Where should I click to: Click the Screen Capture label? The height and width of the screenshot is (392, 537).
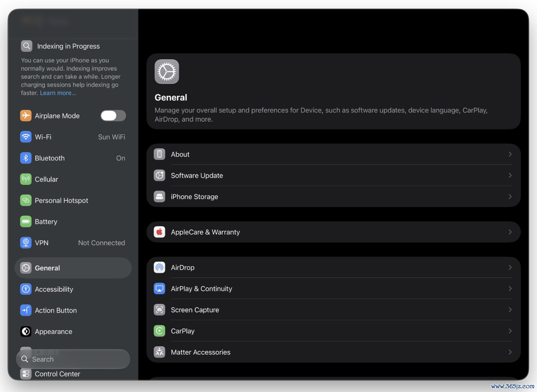[195, 310]
